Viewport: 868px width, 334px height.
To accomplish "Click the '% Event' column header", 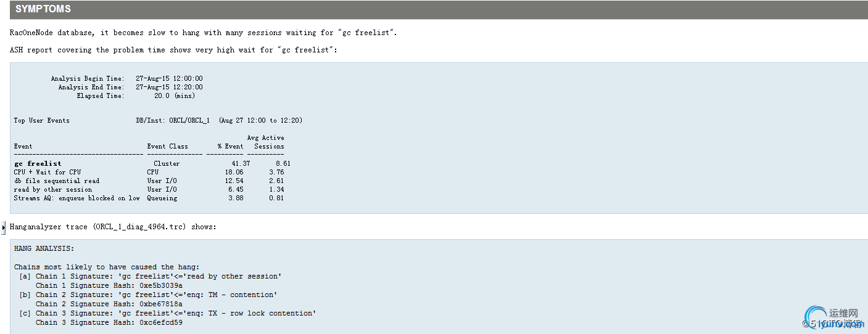I will point(230,146).
